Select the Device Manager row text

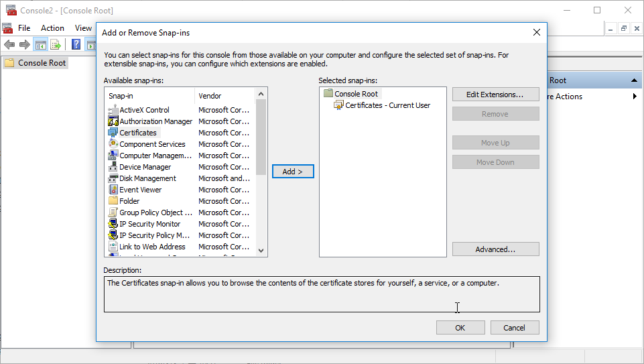pyautogui.click(x=145, y=167)
